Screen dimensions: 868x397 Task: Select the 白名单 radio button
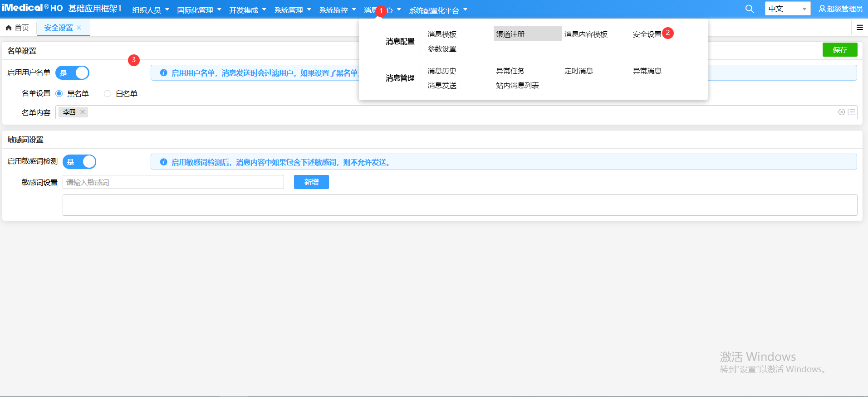[108, 94]
